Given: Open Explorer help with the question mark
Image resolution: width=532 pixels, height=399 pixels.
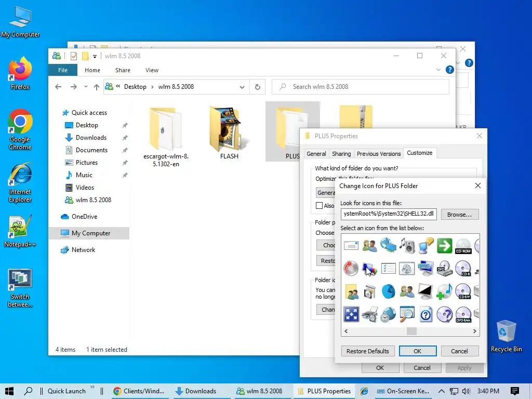Looking at the screenshot, I should [x=450, y=70].
